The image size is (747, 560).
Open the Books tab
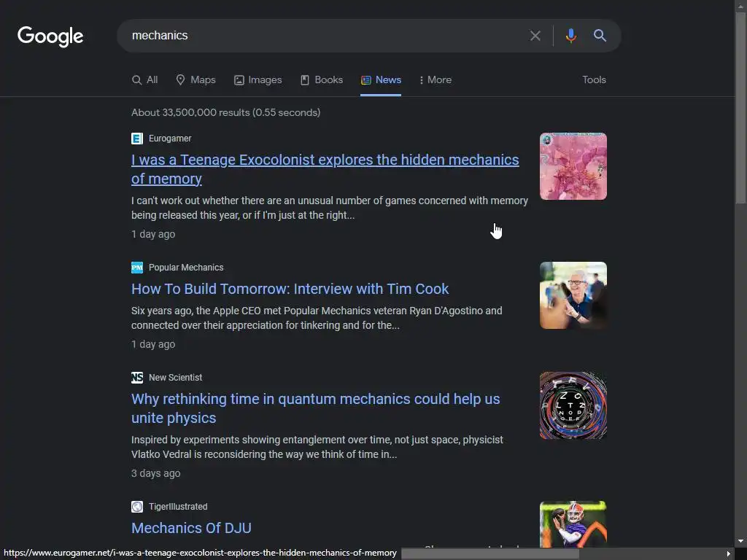pyautogui.click(x=322, y=80)
